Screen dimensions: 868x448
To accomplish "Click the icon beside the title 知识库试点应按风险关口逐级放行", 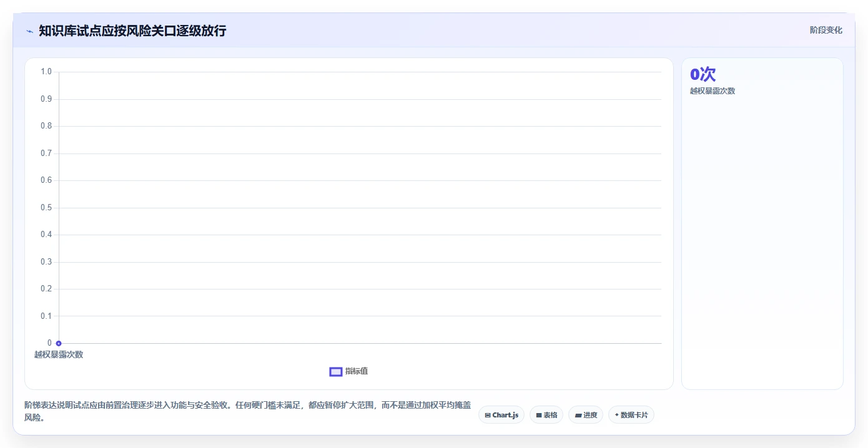I will (x=29, y=31).
